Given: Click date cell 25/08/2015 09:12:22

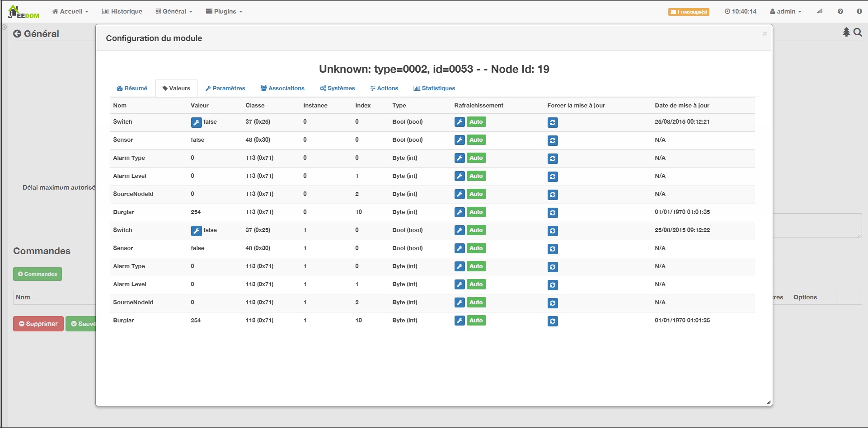Looking at the screenshot, I should [x=682, y=230].
